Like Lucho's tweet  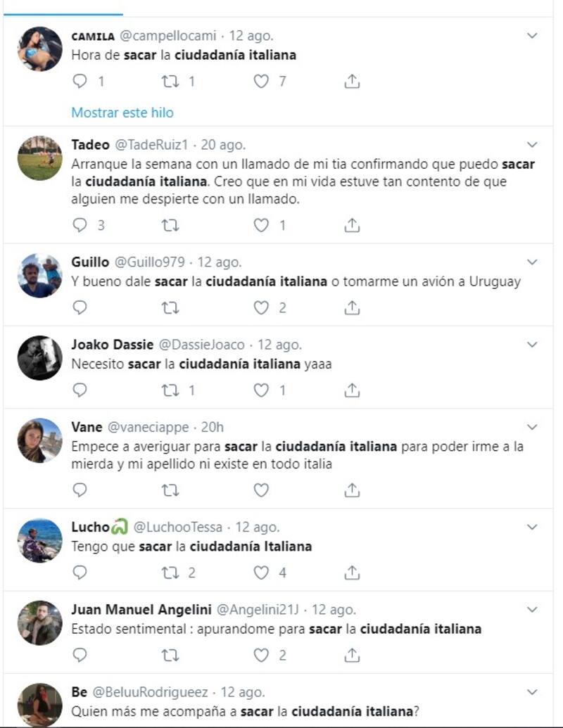(x=261, y=573)
